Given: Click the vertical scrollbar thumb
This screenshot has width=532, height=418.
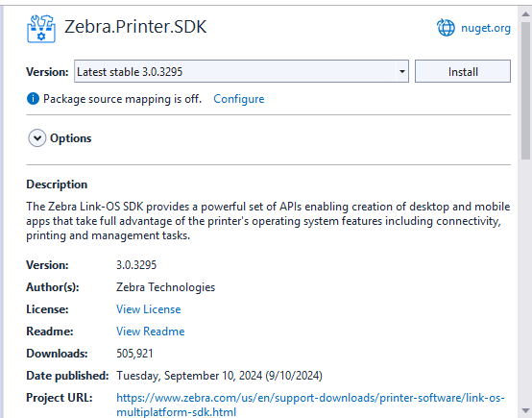Looking at the screenshot, I should (x=525, y=90).
